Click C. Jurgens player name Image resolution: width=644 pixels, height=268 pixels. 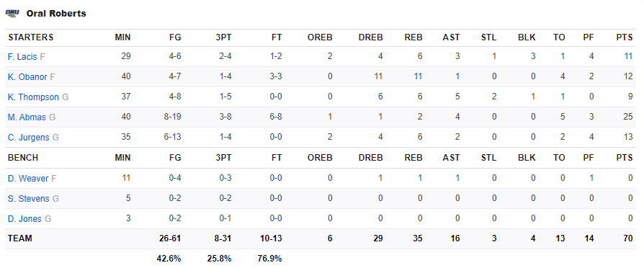[x=29, y=138]
